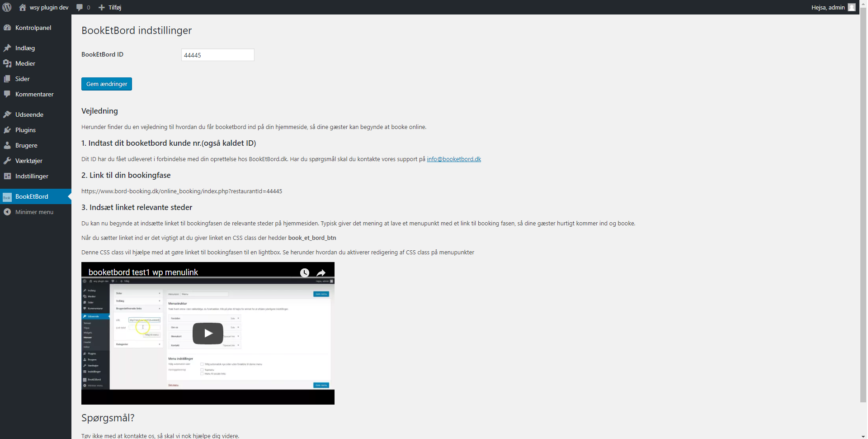This screenshot has width=868, height=439.
Task: Click the admin avatar in top bar
Action: tap(852, 7)
